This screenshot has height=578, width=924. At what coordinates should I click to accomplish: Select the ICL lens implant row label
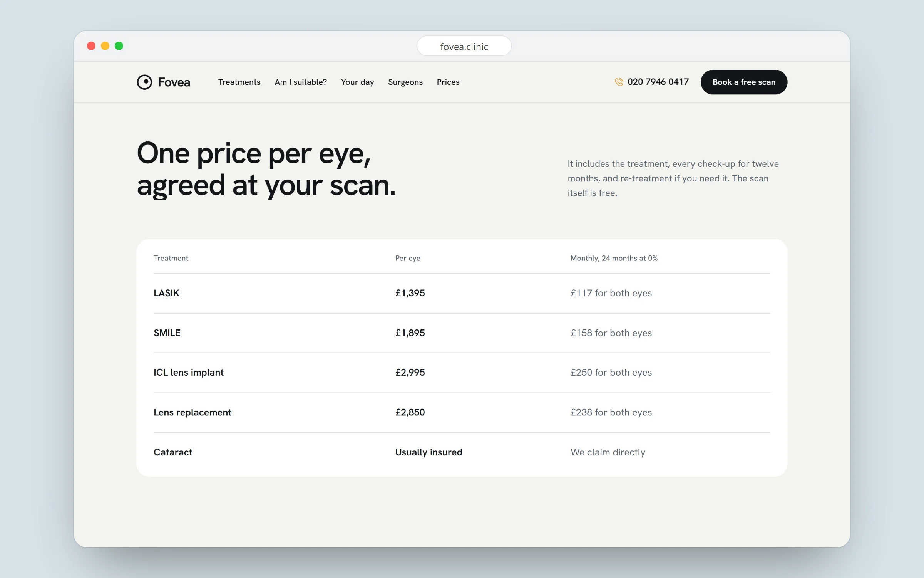(189, 373)
